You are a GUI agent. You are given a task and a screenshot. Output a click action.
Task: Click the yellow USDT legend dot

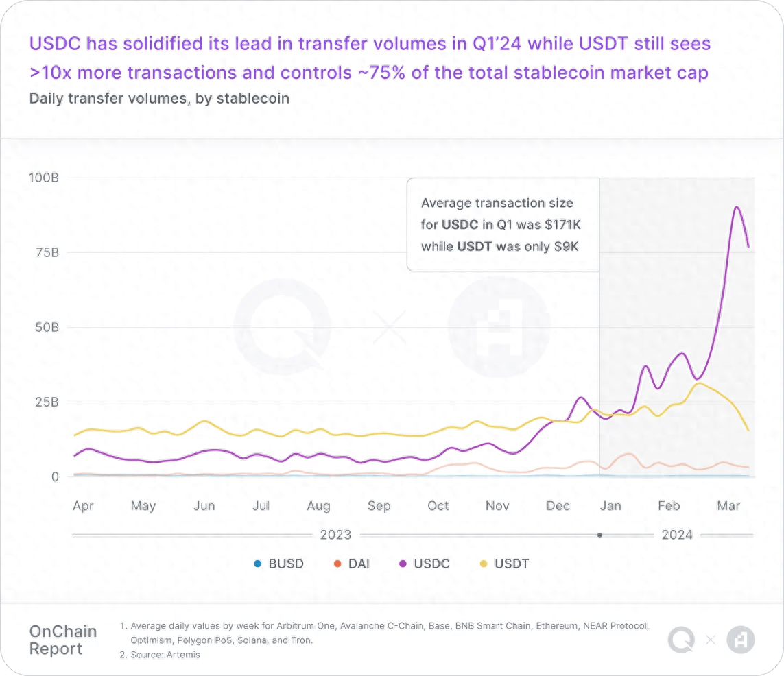click(x=483, y=564)
